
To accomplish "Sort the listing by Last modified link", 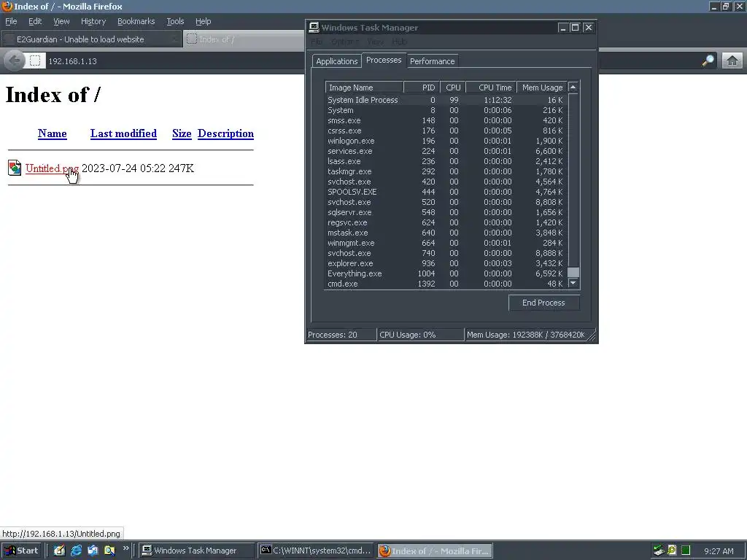I will pyautogui.click(x=123, y=133).
